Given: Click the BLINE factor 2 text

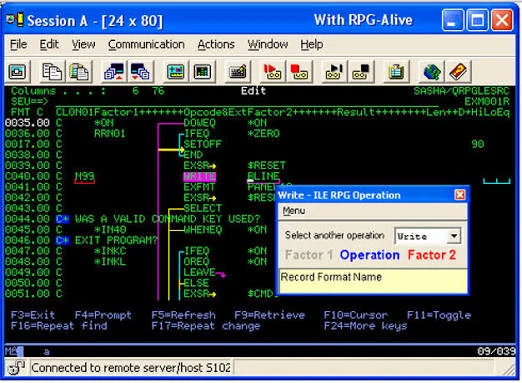Looking at the screenshot, I should coord(263,176).
